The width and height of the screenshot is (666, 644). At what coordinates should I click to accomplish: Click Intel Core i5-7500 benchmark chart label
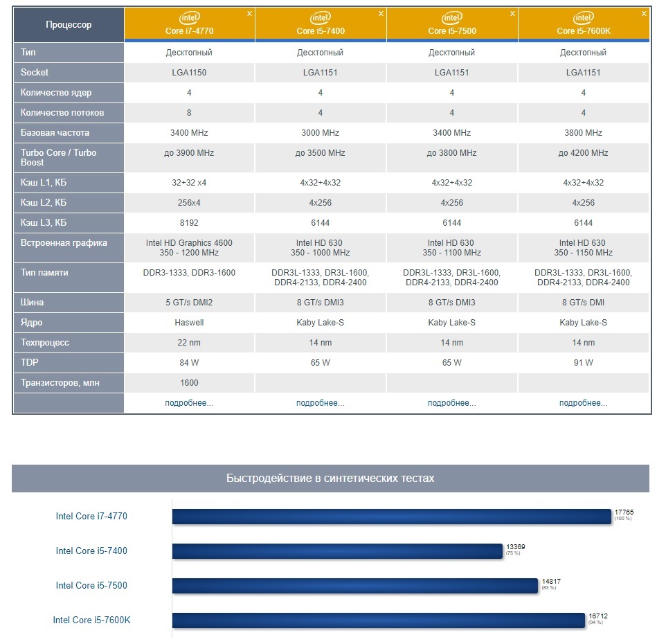point(91,585)
